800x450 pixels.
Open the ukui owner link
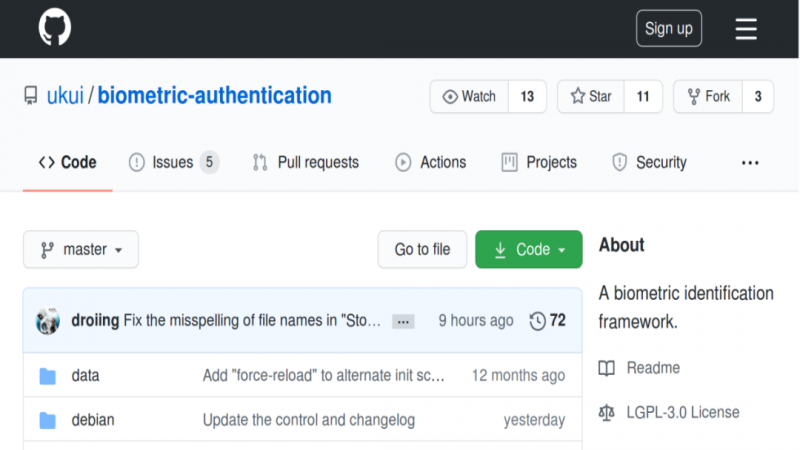[65, 97]
